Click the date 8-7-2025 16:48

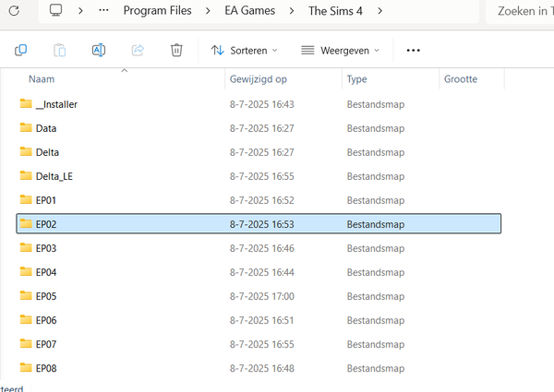click(x=262, y=368)
